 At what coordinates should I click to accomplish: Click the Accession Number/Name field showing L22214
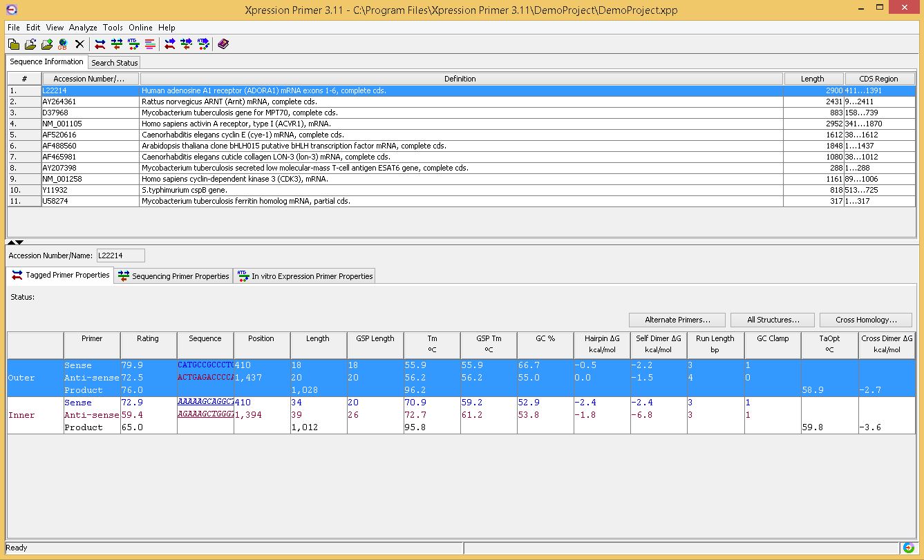point(120,255)
